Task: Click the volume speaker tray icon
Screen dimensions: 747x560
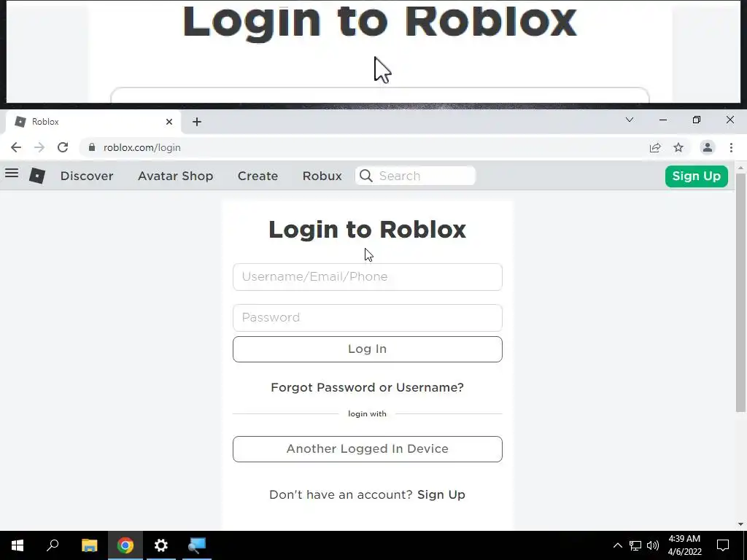Action: [x=653, y=545]
